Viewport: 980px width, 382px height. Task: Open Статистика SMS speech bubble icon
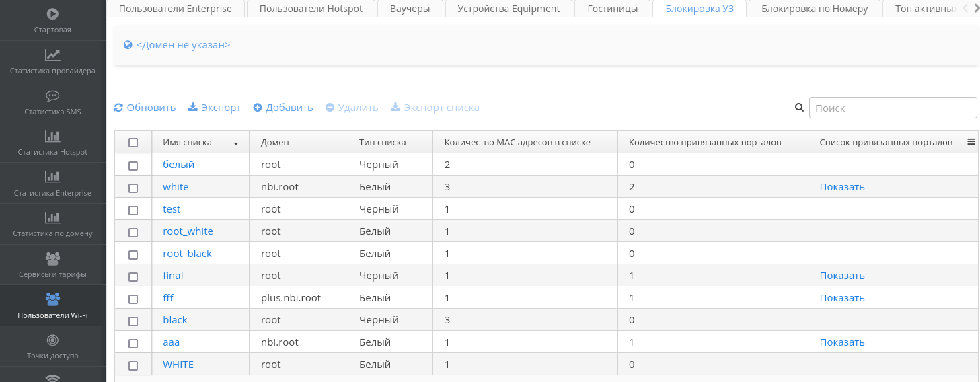53,96
